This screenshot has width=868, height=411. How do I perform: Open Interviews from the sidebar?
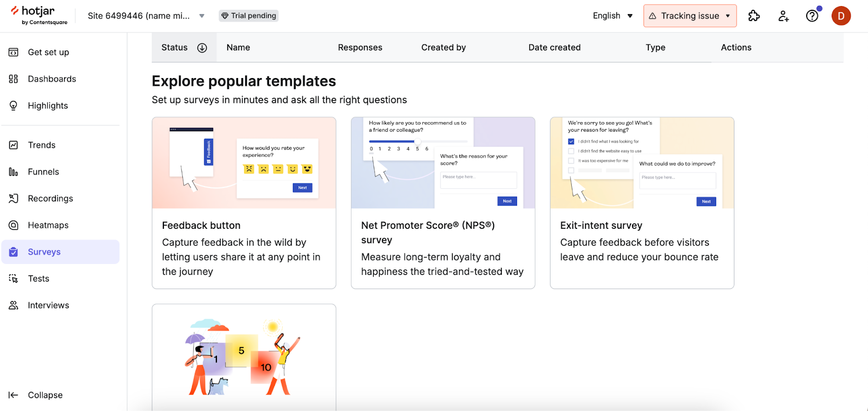point(48,305)
